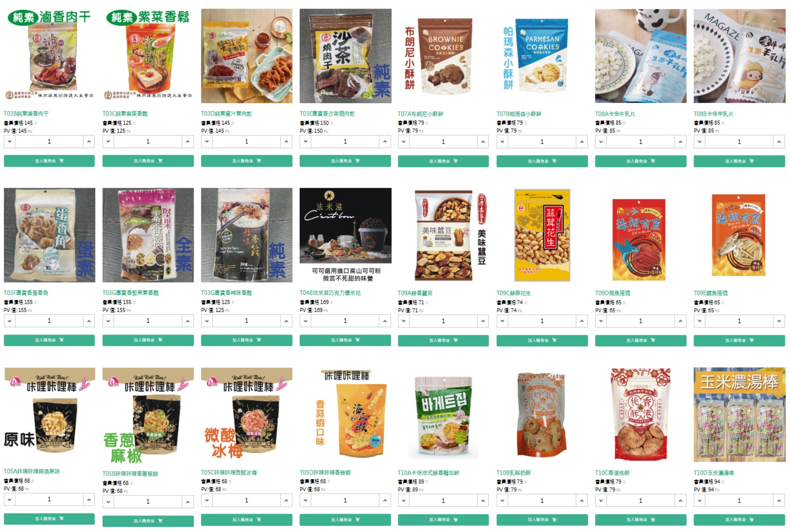Add T03B純素滷香肉干 to shopping cart
Viewport: 790px width, 532px height.
[49, 161]
